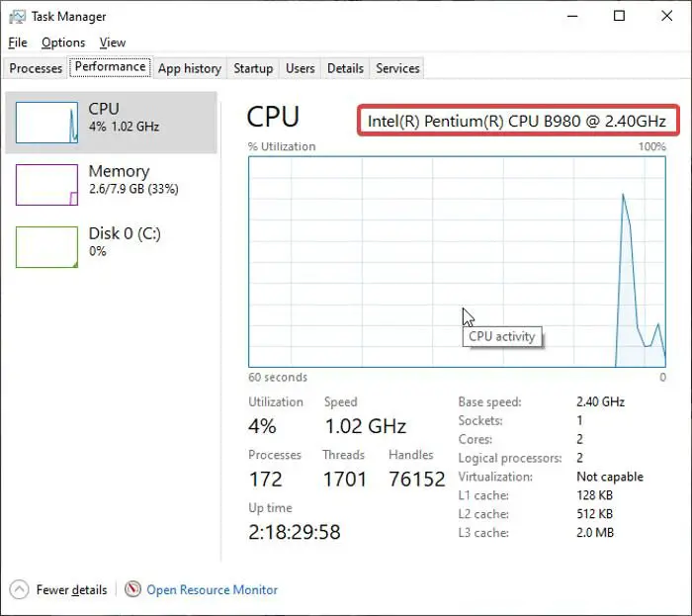
Task: Click the Fewer details label
Action: (x=71, y=589)
